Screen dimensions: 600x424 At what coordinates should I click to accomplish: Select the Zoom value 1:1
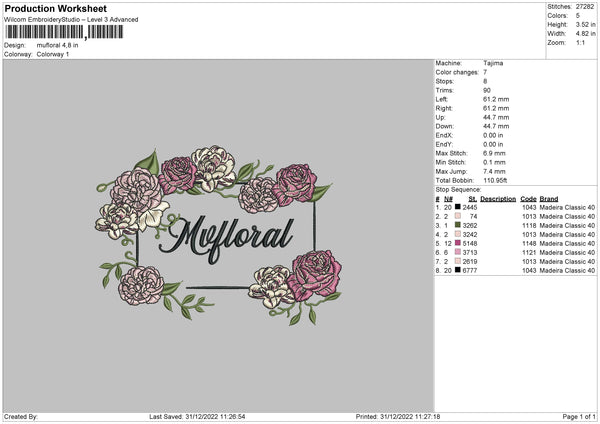[580, 42]
